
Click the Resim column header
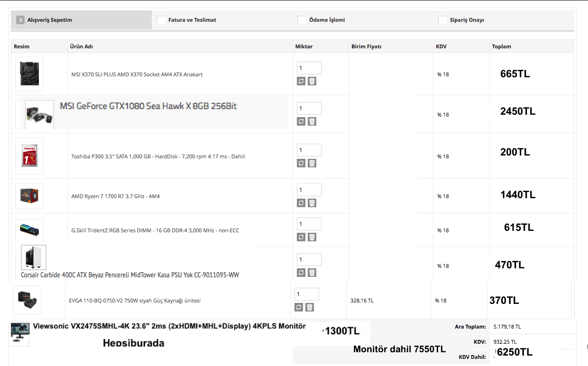22,46
